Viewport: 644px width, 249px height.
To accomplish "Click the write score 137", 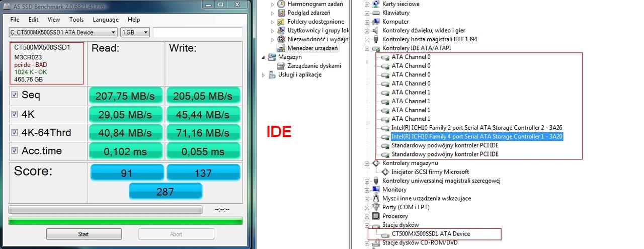I will tap(203, 173).
